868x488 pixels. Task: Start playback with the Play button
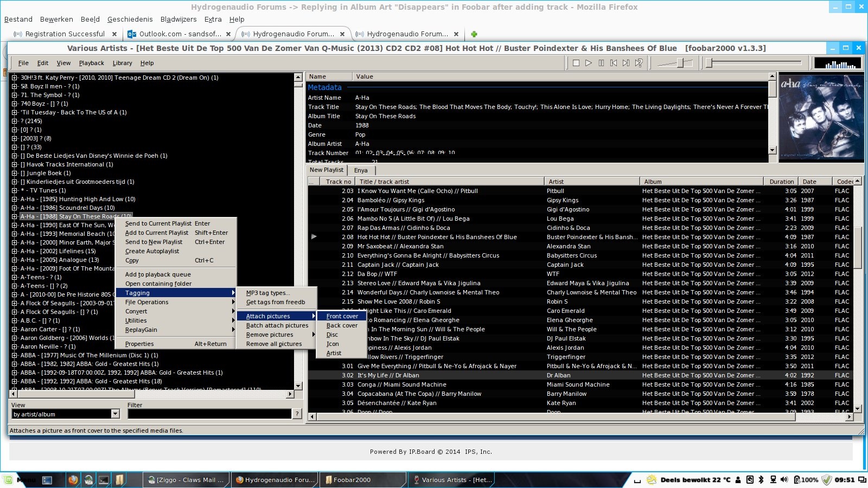coord(589,63)
